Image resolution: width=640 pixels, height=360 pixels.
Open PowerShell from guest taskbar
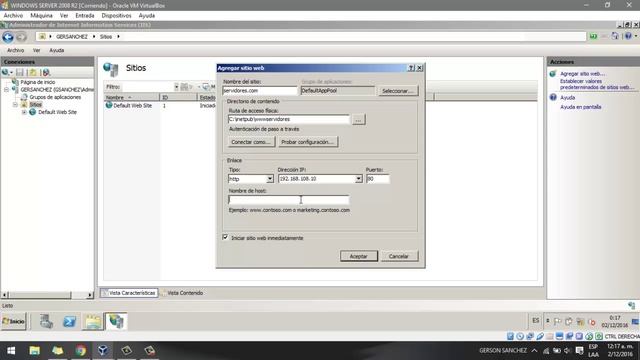pyautogui.click(x=69, y=322)
